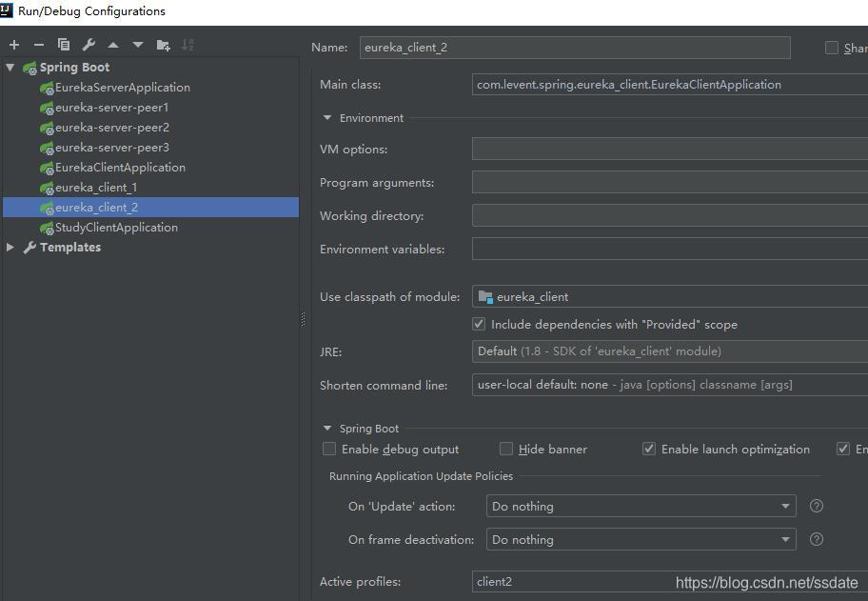Image resolution: width=868 pixels, height=601 pixels.
Task: Open the Use classpath of module combo box
Action: coord(670,296)
